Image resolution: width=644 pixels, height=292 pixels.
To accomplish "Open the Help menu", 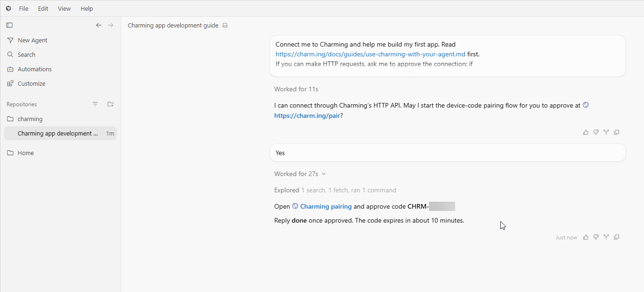I will click(x=87, y=8).
